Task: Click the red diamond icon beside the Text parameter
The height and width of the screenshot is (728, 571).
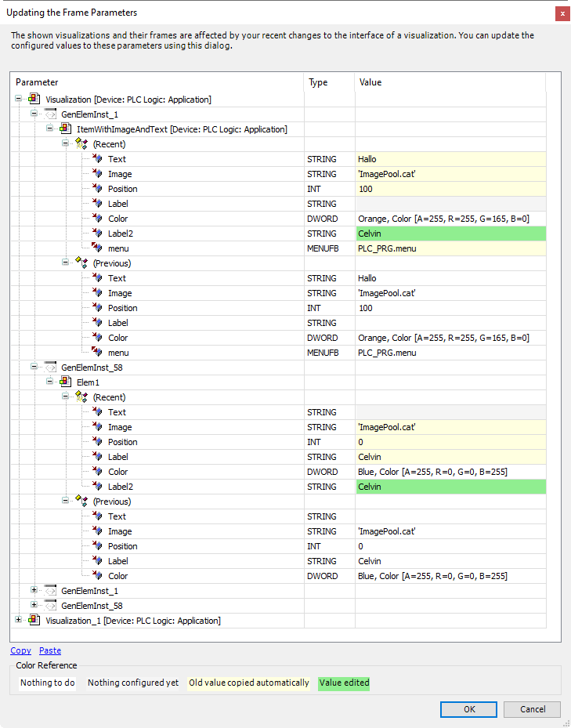Action: tap(97, 159)
